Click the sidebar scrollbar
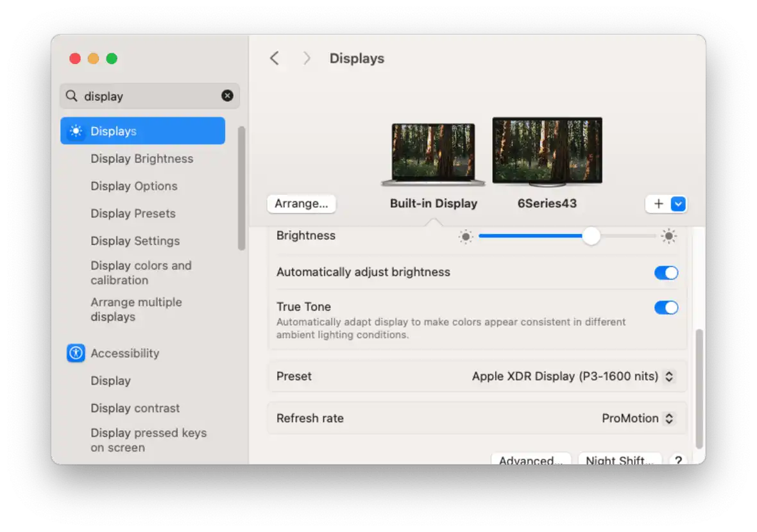 click(x=241, y=188)
